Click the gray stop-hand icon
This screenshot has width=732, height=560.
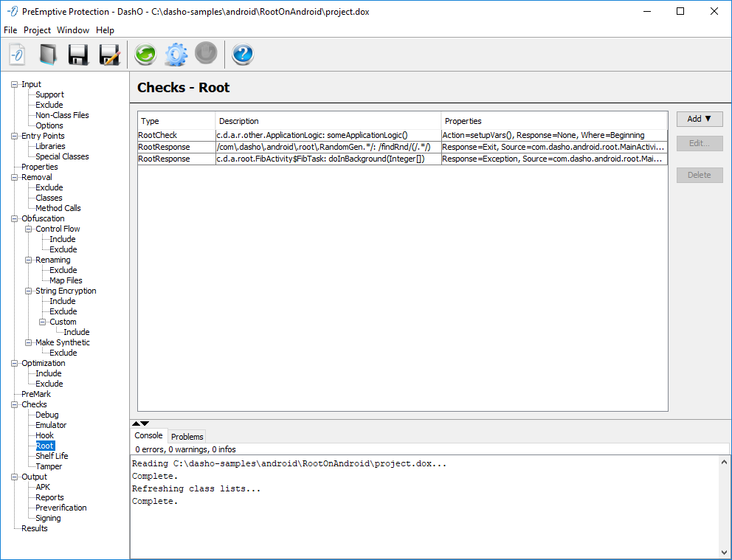click(x=206, y=53)
